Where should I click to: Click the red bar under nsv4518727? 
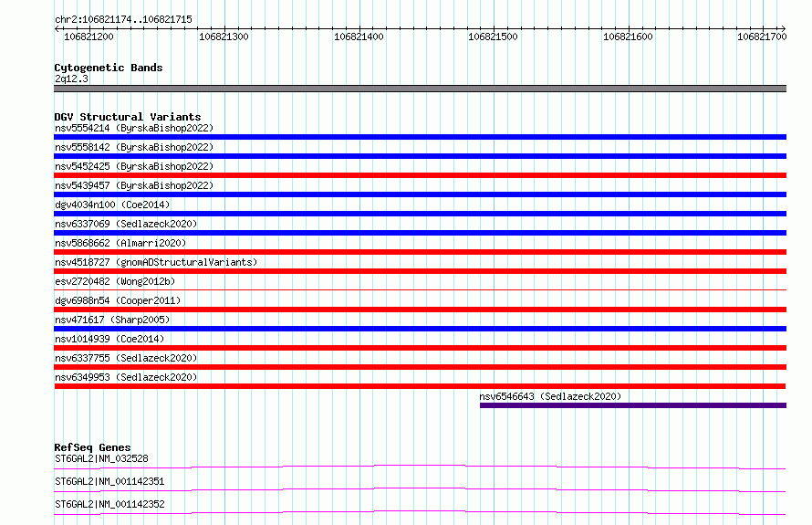pos(420,271)
